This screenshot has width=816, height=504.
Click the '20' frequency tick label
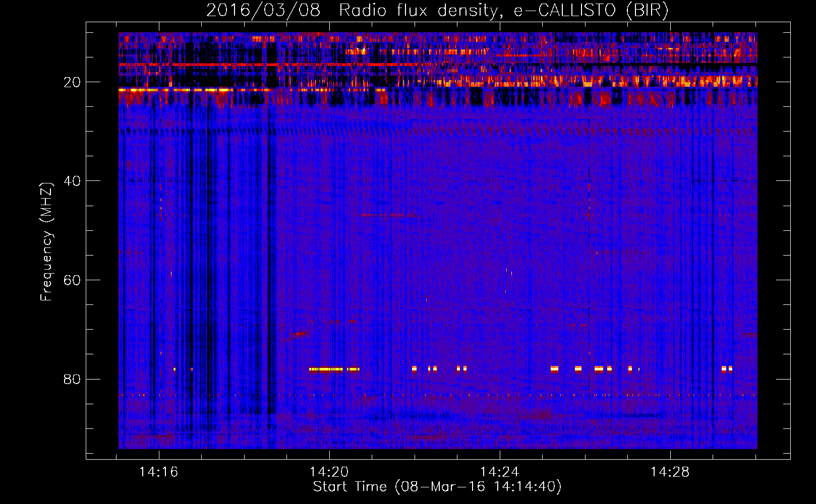73,82
